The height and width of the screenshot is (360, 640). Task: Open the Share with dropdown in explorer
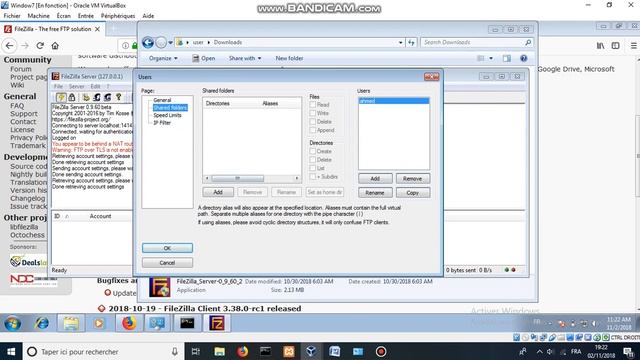click(245, 58)
